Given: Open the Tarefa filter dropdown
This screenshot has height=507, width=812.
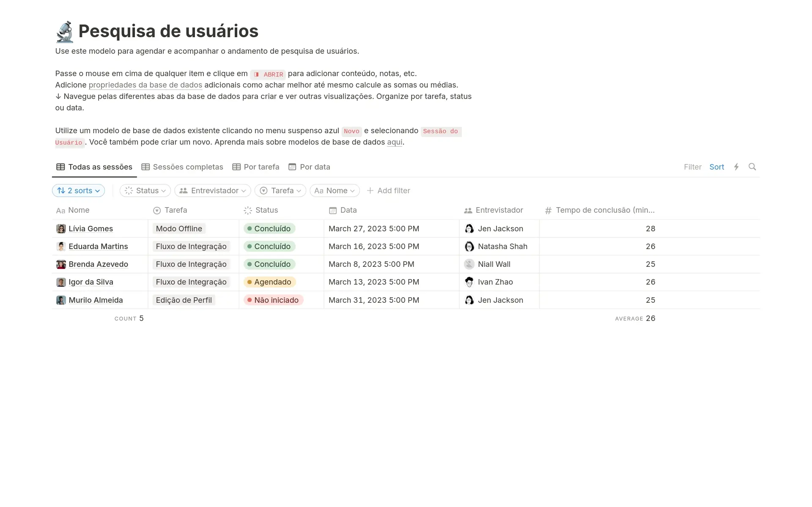Looking at the screenshot, I should point(280,190).
